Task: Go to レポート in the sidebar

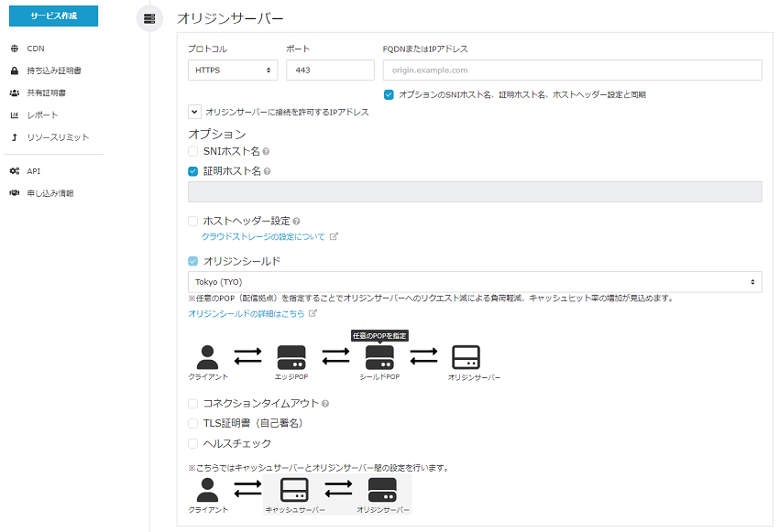Action: coord(42,115)
